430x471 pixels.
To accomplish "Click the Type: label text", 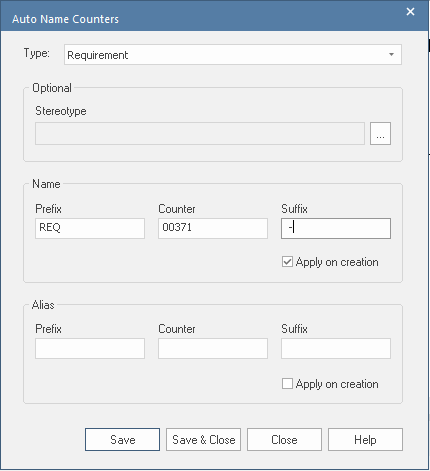I will coord(37,53).
